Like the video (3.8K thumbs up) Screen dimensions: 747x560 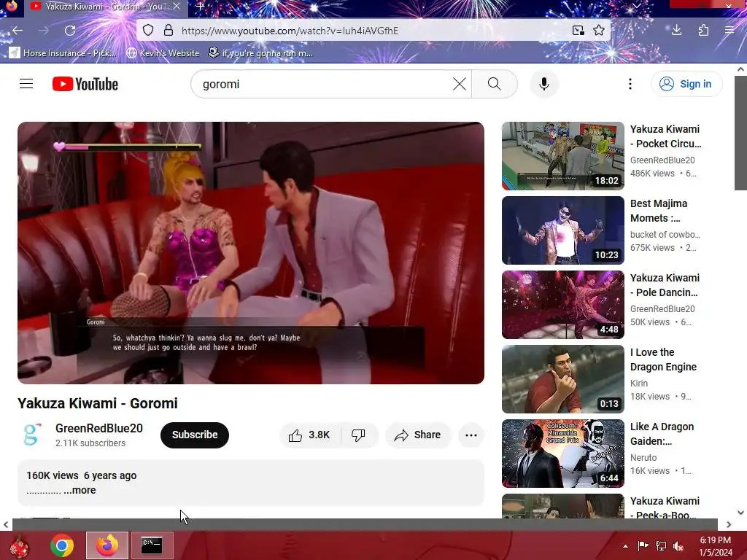309,435
